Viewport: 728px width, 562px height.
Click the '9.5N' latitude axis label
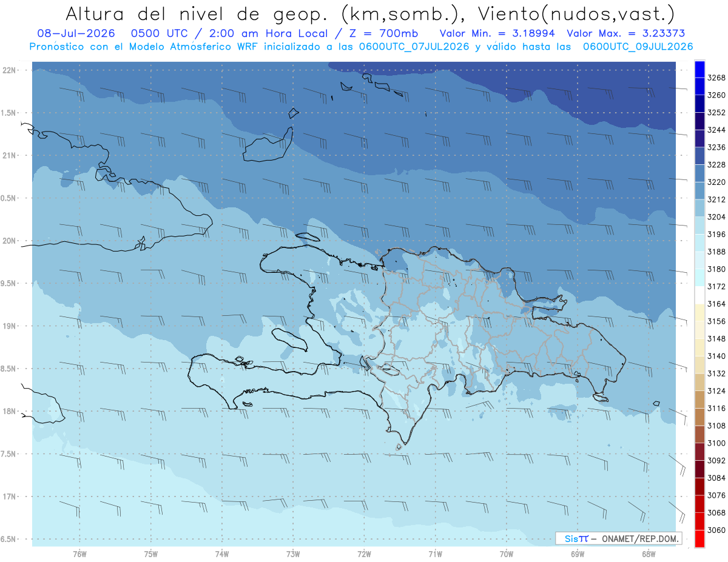click(x=8, y=283)
